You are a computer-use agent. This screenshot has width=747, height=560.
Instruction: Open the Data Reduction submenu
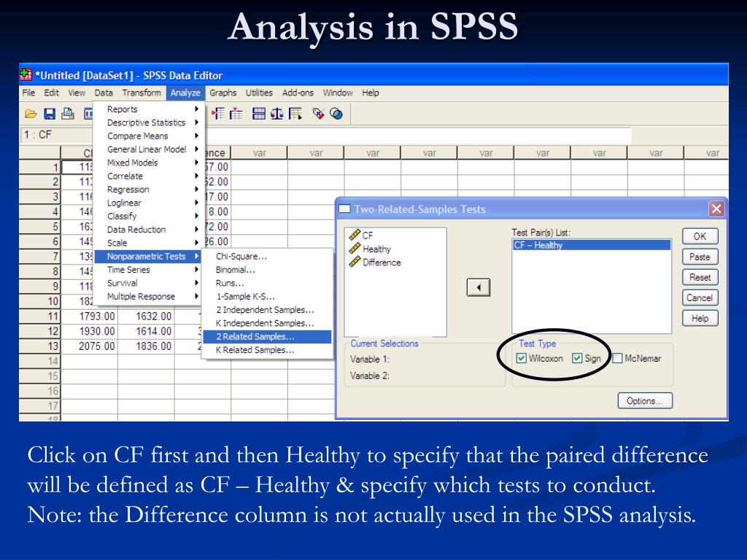coord(149,229)
